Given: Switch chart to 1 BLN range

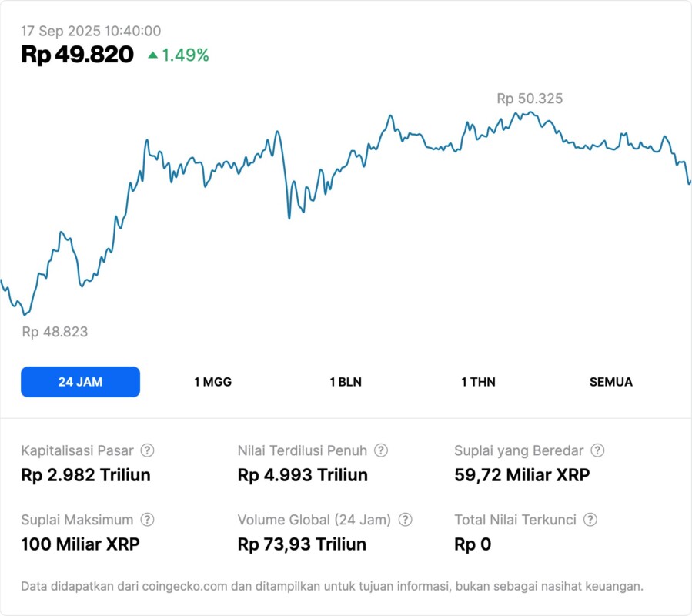Looking at the screenshot, I should click(346, 382).
